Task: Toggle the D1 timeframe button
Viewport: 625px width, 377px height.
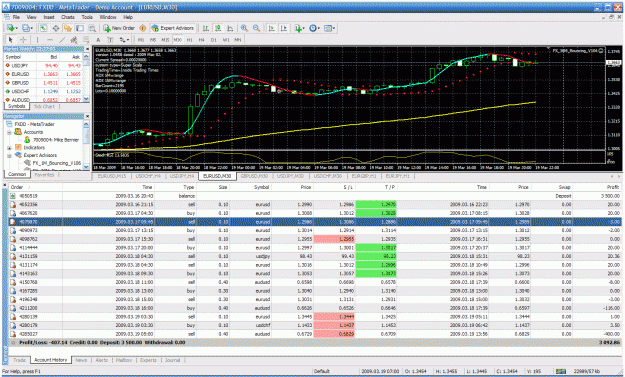Action: (214, 40)
